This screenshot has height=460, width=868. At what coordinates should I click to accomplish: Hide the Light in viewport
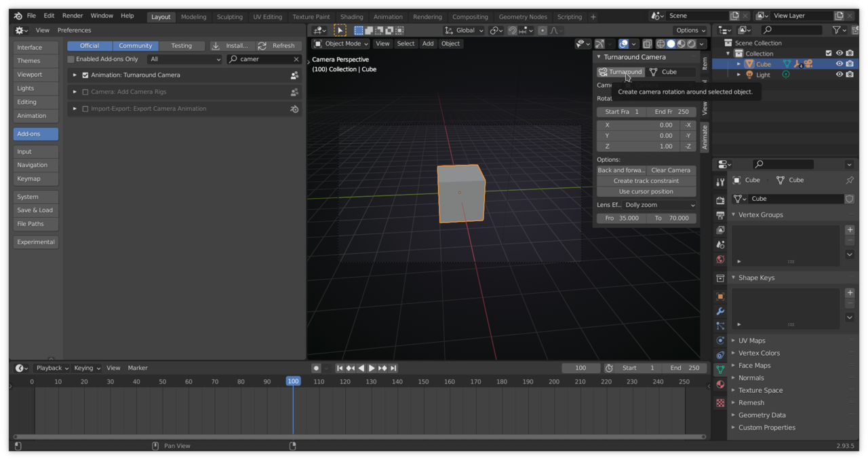[839, 75]
